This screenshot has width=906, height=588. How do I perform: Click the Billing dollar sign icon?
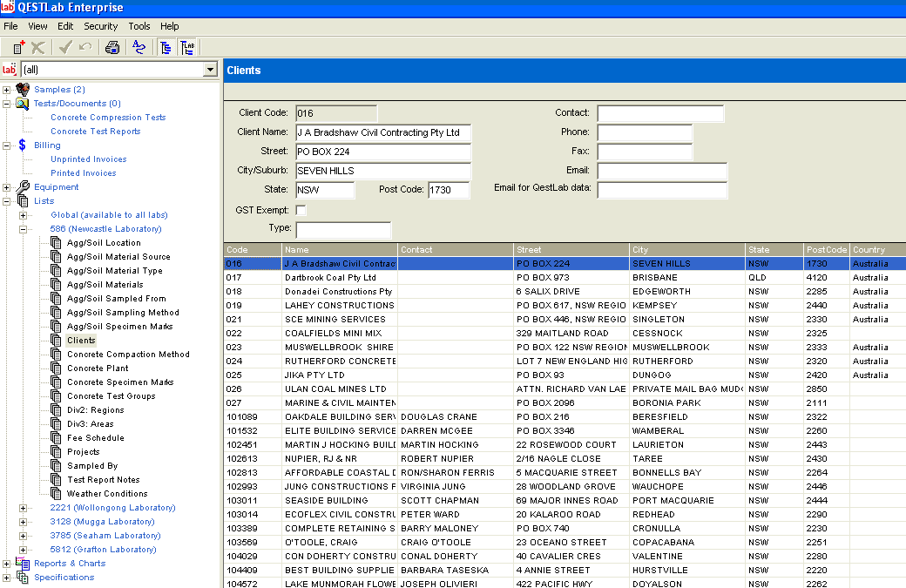point(22,145)
